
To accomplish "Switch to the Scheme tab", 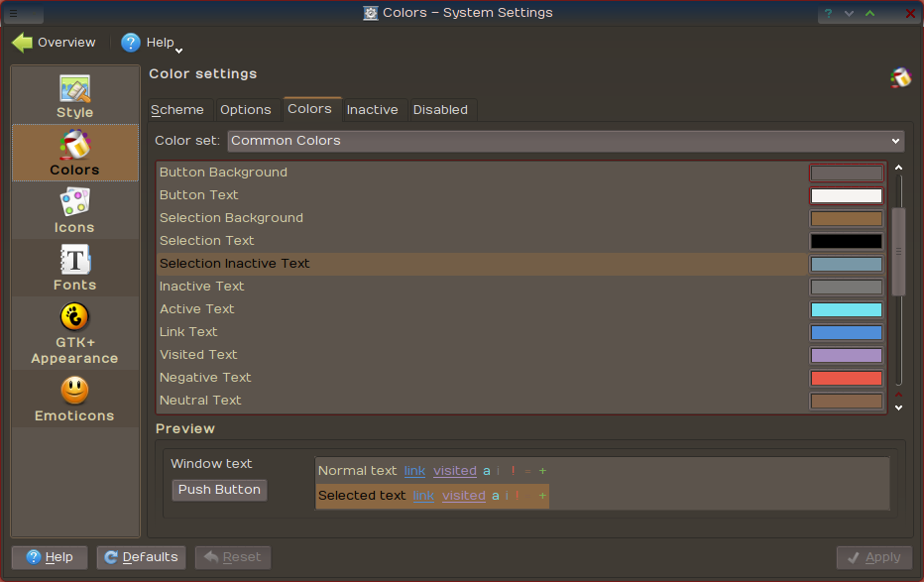I will [177, 110].
